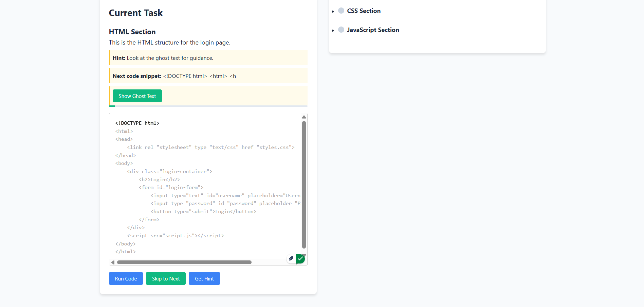The width and height of the screenshot is (644, 307).
Task: Click the scroll-up arrow of code editor
Action: [304, 117]
